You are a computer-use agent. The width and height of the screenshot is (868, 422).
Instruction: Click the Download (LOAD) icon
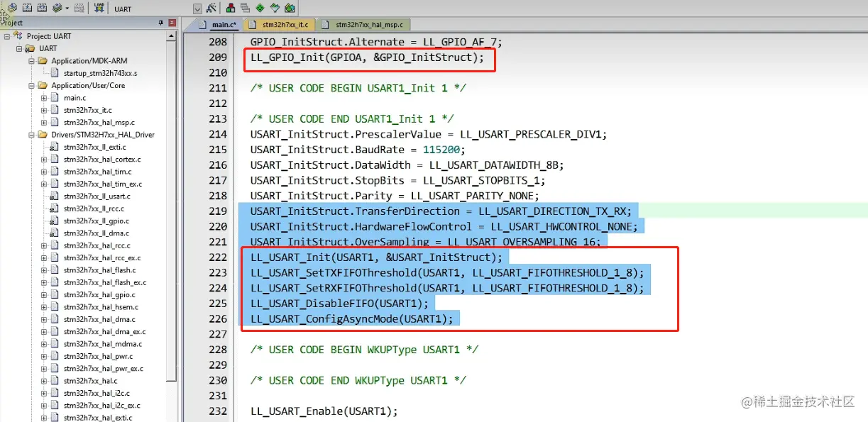[99, 8]
